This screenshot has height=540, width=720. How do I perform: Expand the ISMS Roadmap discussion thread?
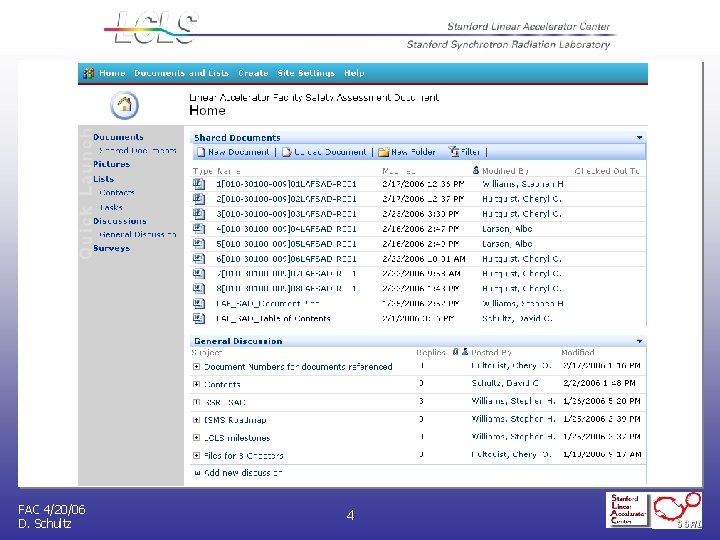pyautogui.click(x=197, y=420)
